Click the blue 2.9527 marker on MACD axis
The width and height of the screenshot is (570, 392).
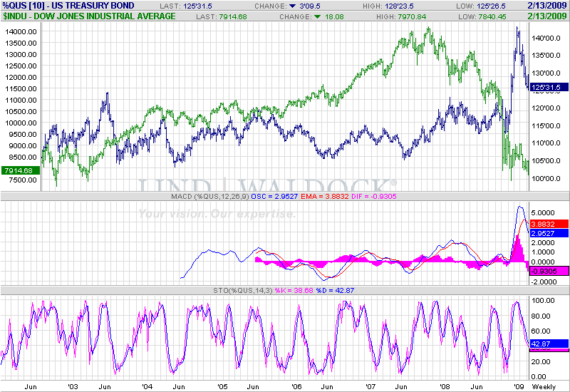(x=549, y=234)
